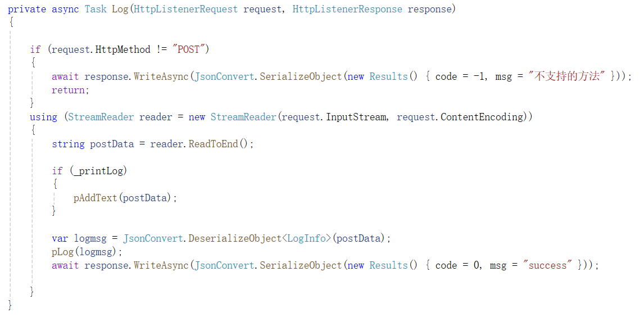This screenshot has width=644, height=317.
Task: Click 'request.ContentEncoding' argument
Action: (x=461, y=117)
